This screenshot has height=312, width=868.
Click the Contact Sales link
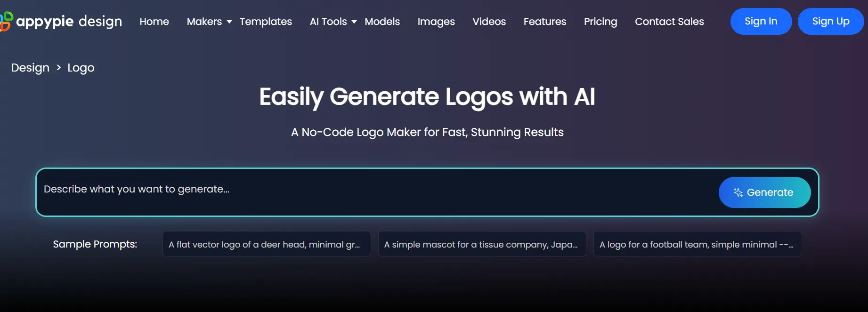click(x=669, y=22)
